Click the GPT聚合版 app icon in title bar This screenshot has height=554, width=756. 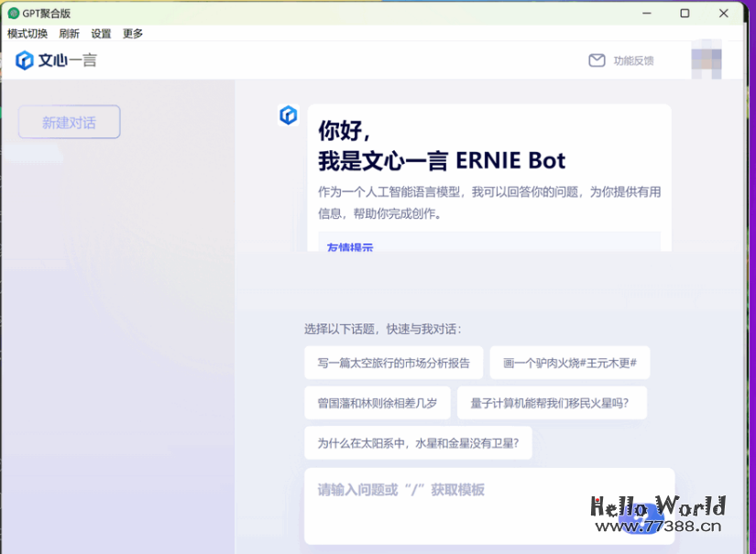click(11, 13)
